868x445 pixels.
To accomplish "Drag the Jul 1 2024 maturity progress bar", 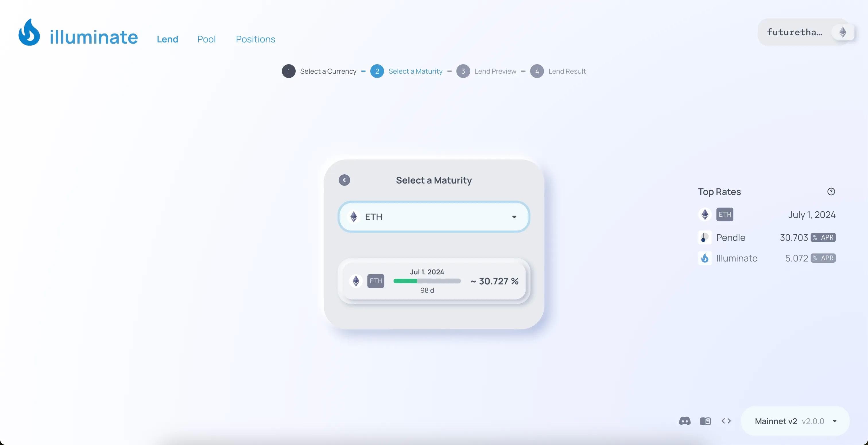I will [427, 280].
